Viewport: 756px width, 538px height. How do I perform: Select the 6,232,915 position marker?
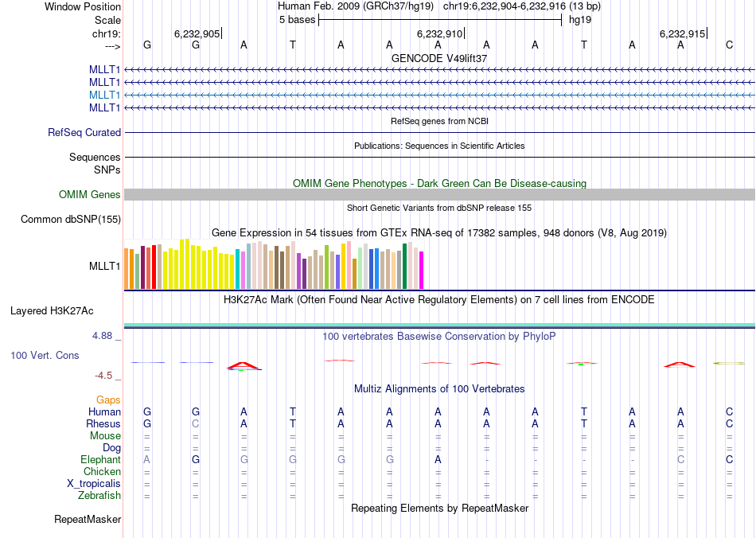pyautogui.click(x=682, y=33)
